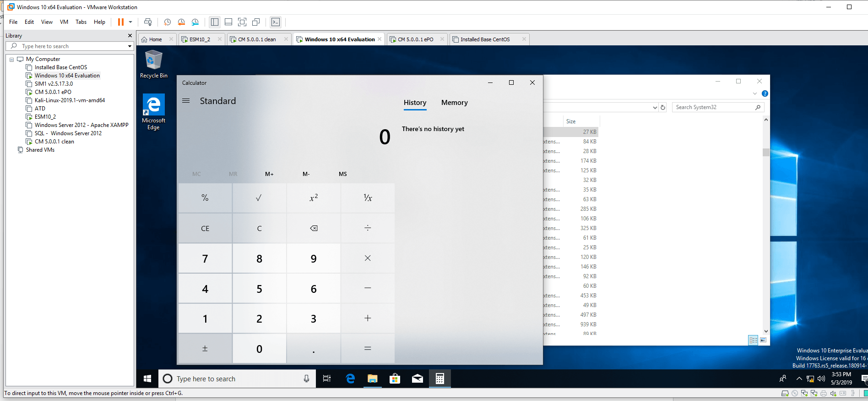The height and width of the screenshot is (401, 868).
Task: Send Ctrl+Alt+Del to the VM icon
Action: (148, 22)
